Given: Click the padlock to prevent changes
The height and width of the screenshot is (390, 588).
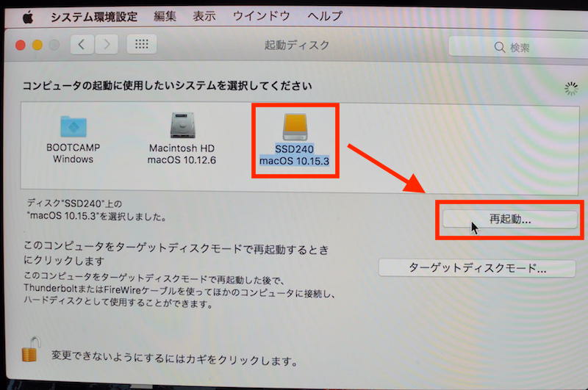Looking at the screenshot, I should click(x=31, y=350).
